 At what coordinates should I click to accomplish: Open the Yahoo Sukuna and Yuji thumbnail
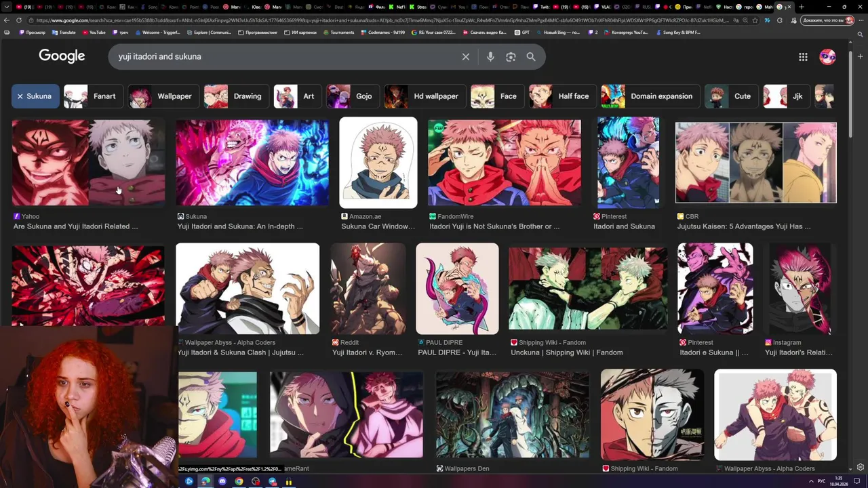(x=88, y=163)
